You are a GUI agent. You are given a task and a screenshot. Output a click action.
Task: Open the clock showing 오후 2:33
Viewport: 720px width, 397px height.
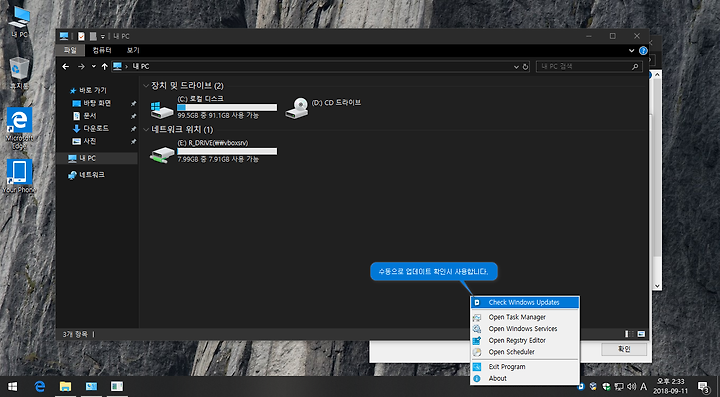(x=670, y=386)
